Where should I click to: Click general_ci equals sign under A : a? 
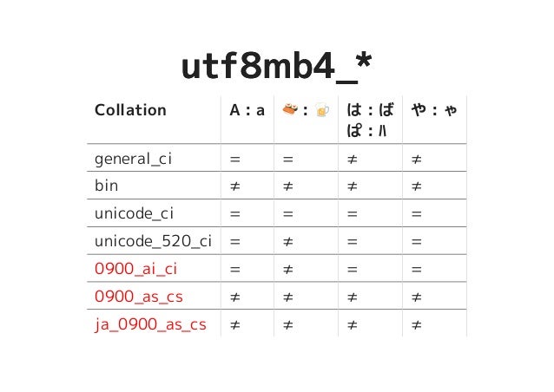click(235, 160)
